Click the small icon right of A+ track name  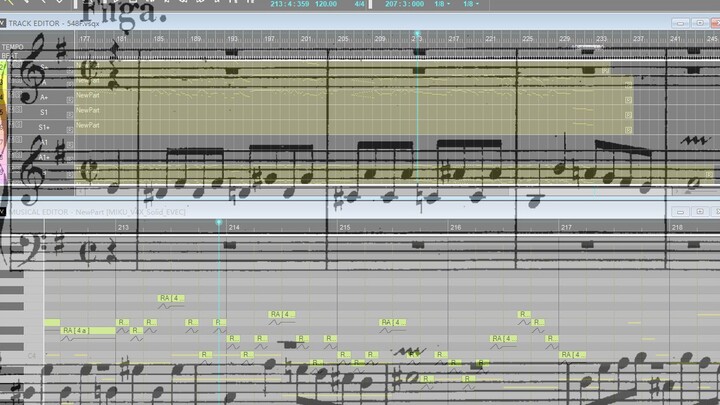point(70,100)
